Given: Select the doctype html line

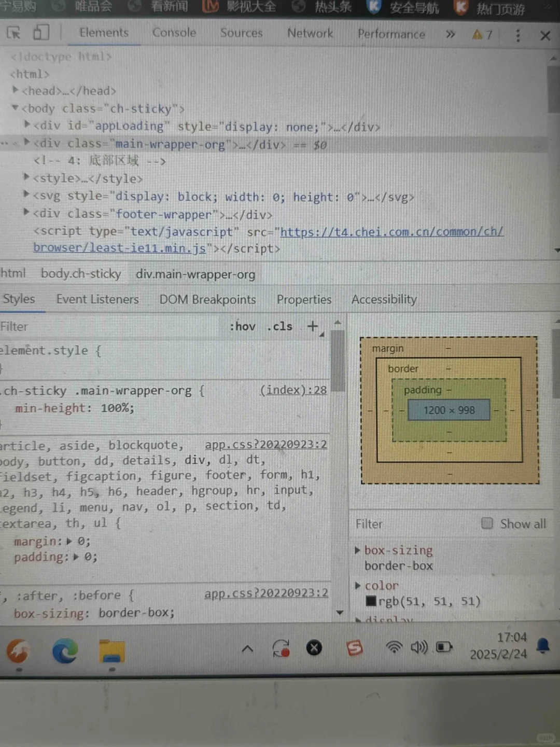Looking at the screenshot, I should 61,56.
